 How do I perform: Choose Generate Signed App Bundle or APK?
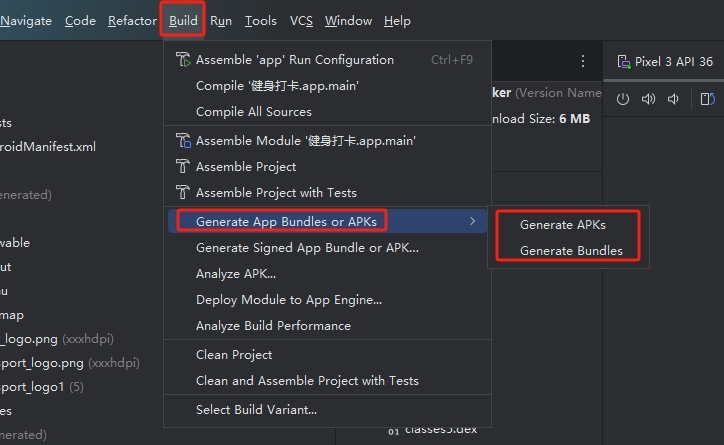tap(307, 248)
